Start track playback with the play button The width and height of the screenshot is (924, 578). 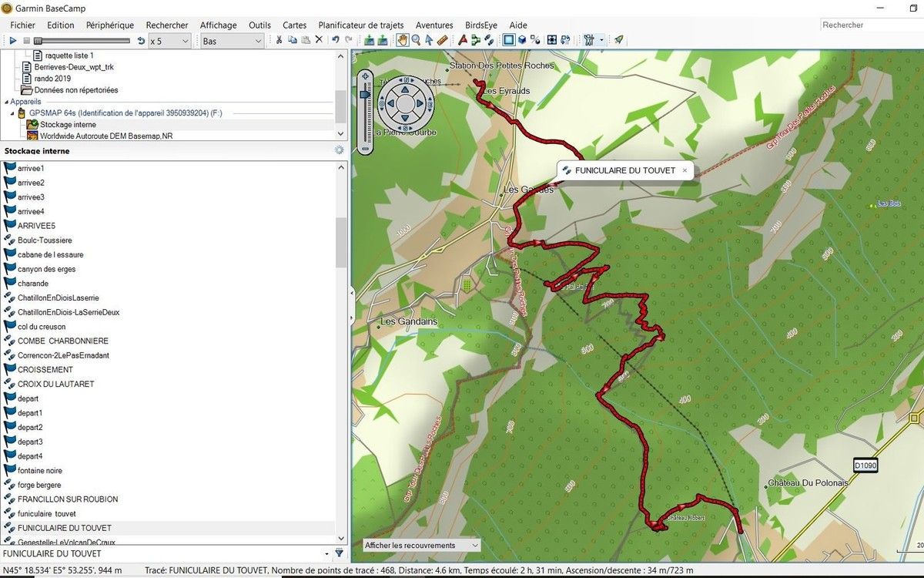tap(13, 40)
